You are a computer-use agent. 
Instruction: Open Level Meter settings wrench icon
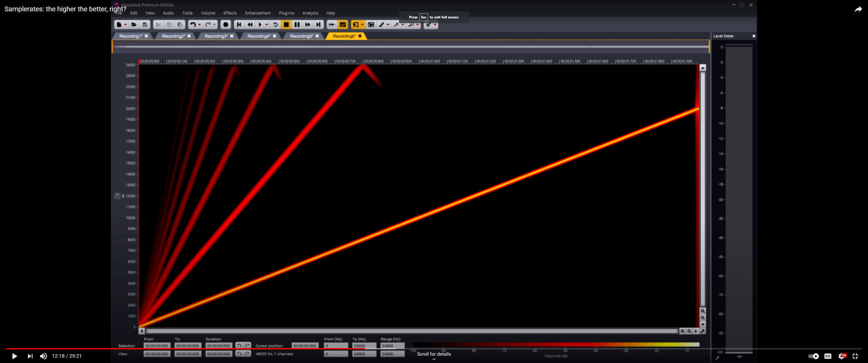[x=717, y=358]
